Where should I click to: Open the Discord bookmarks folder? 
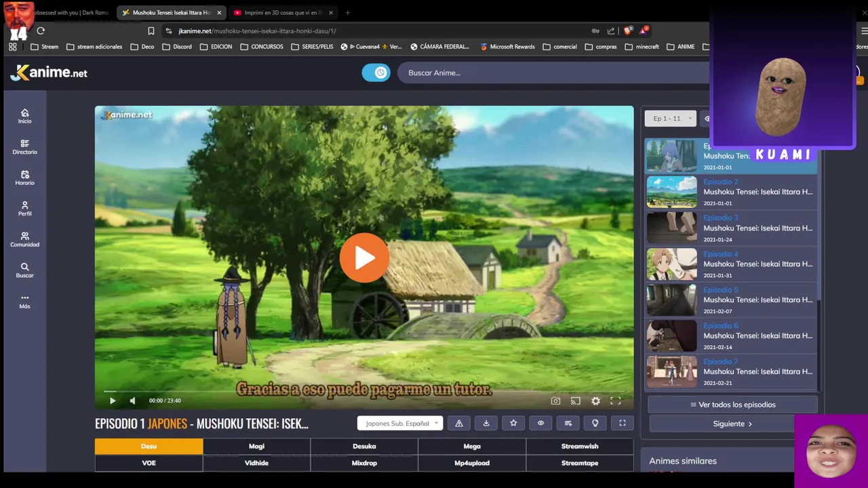(x=176, y=47)
